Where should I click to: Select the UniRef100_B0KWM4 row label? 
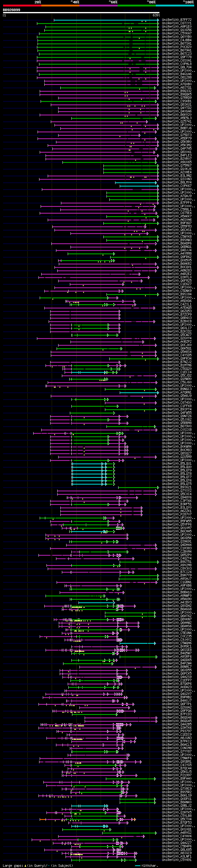pos(176,446)
